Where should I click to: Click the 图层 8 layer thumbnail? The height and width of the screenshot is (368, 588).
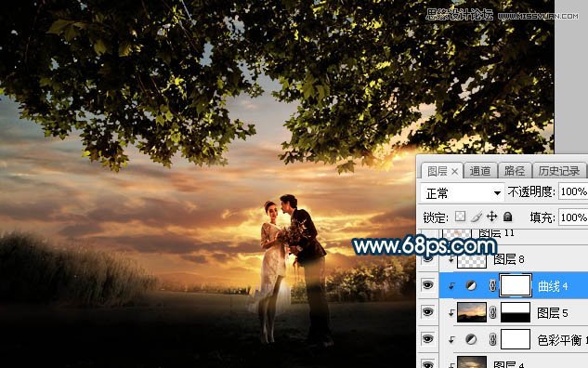pyautogui.click(x=472, y=261)
